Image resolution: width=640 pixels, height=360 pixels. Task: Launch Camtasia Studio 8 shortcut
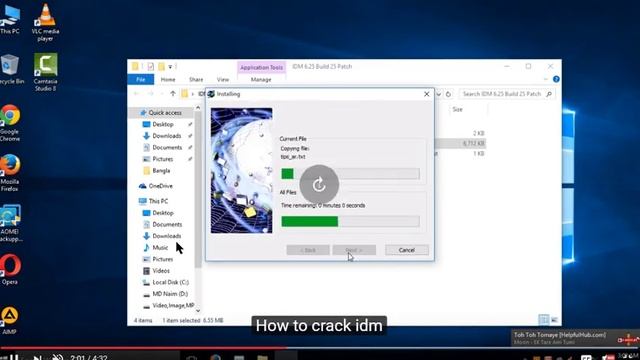pos(45,72)
